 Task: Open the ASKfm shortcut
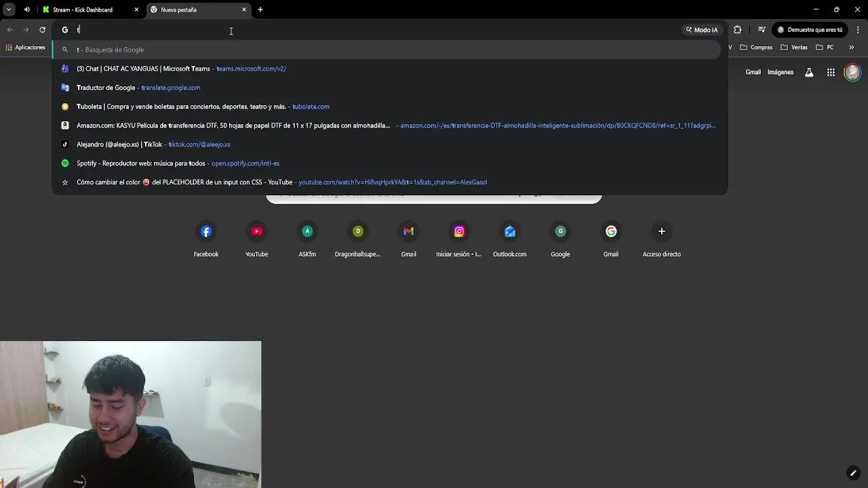(307, 240)
